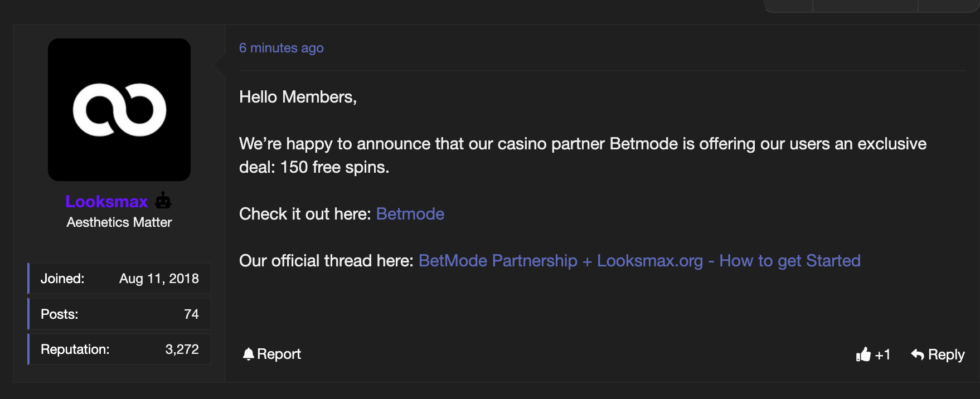Click the Reputation value 3,272

182,349
